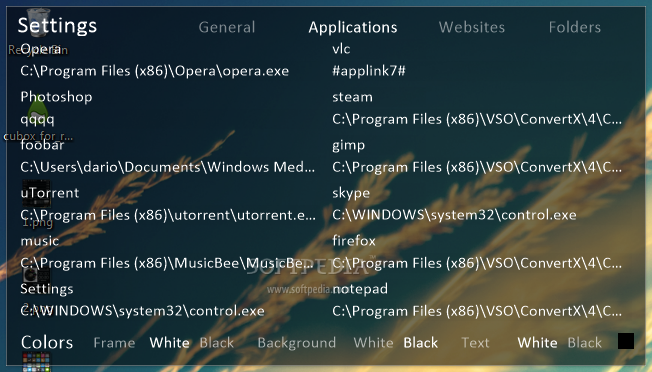
Task: Click control.exe path under skype
Action: click(454, 215)
